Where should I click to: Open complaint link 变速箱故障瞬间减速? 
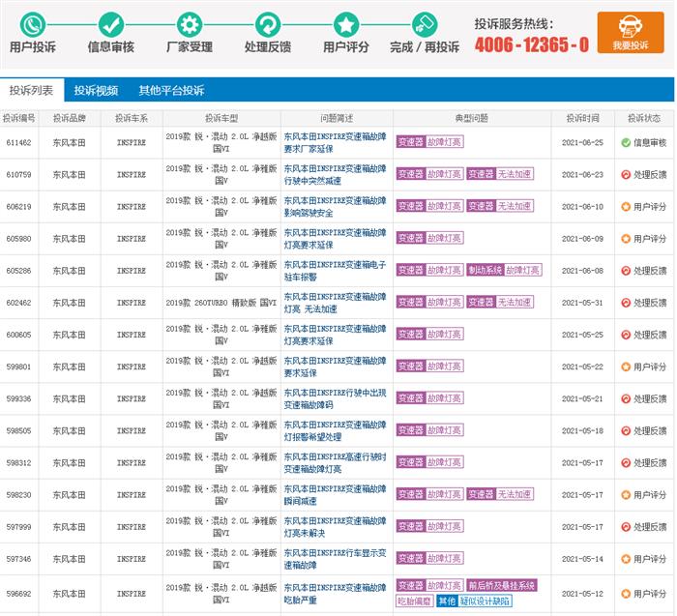click(335, 495)
